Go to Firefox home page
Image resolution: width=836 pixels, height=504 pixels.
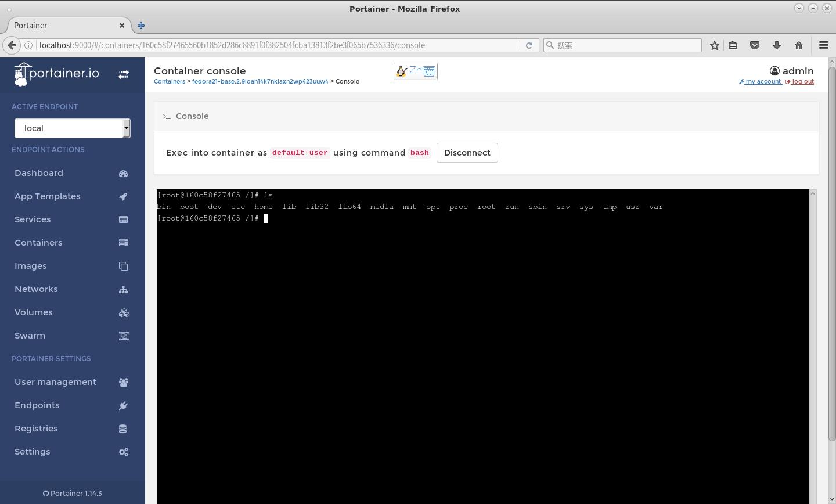pos(799,45)
